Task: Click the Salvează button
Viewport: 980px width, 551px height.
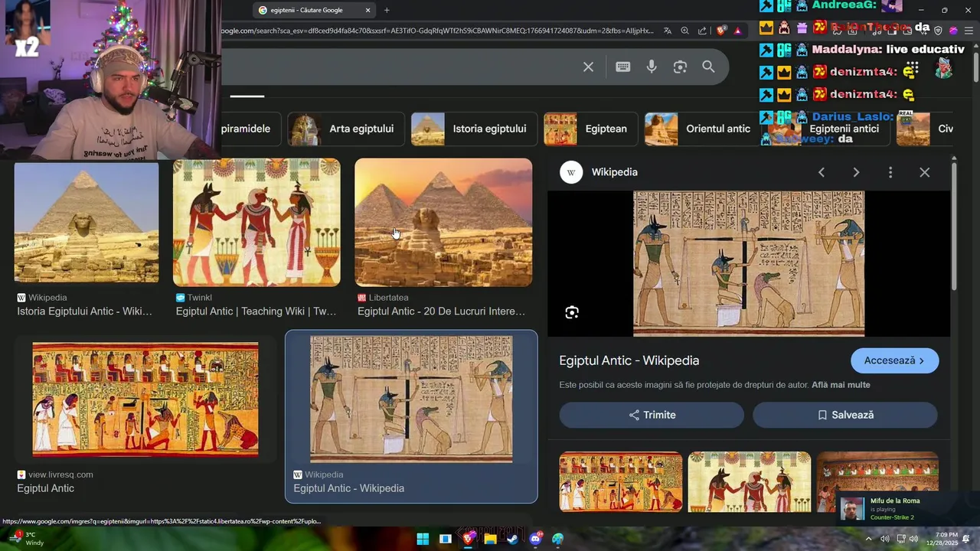Action: click(845, 415)
